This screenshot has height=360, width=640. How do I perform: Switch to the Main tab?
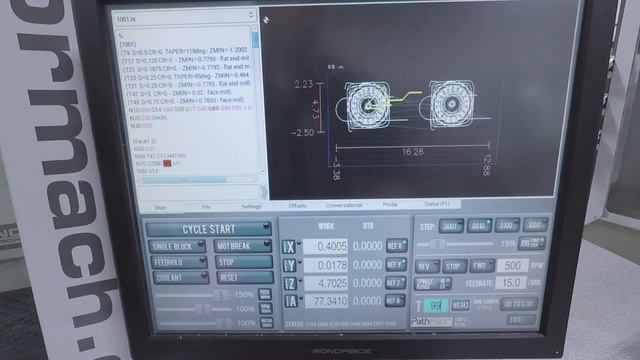[161, 207]
